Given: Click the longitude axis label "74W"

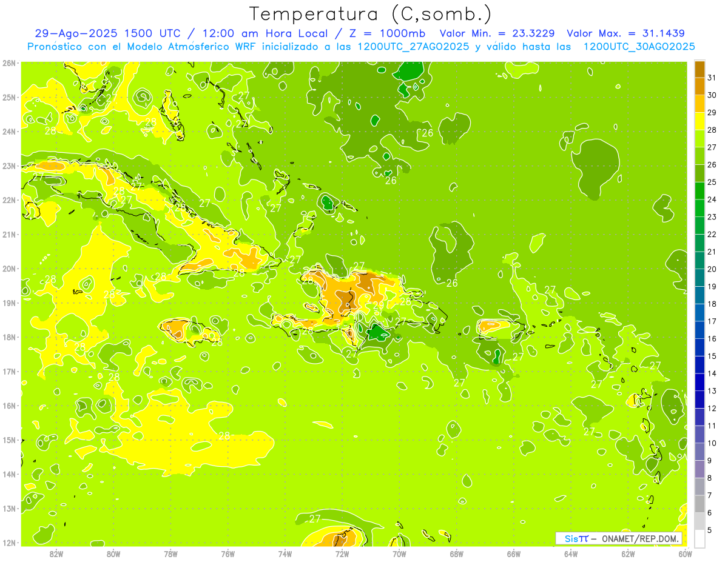Looking at the screenshot, I should pos(285,554).
